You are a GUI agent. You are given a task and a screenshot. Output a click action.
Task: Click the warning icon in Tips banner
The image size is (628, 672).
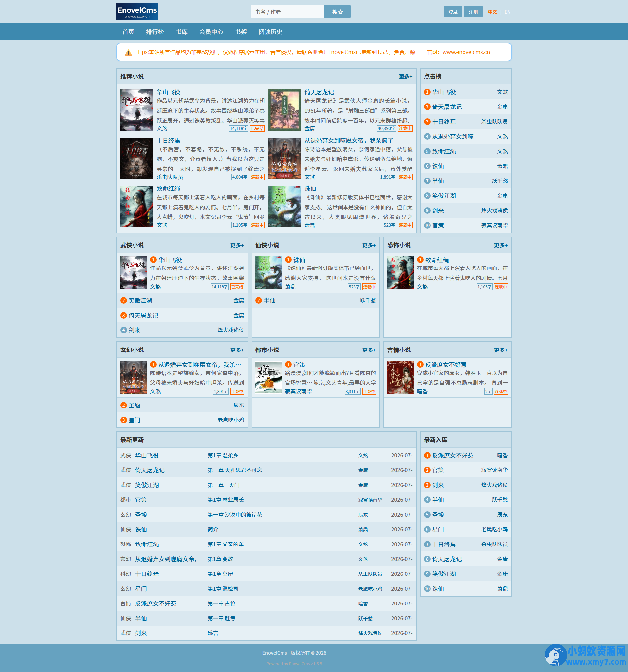click(128, 52)
